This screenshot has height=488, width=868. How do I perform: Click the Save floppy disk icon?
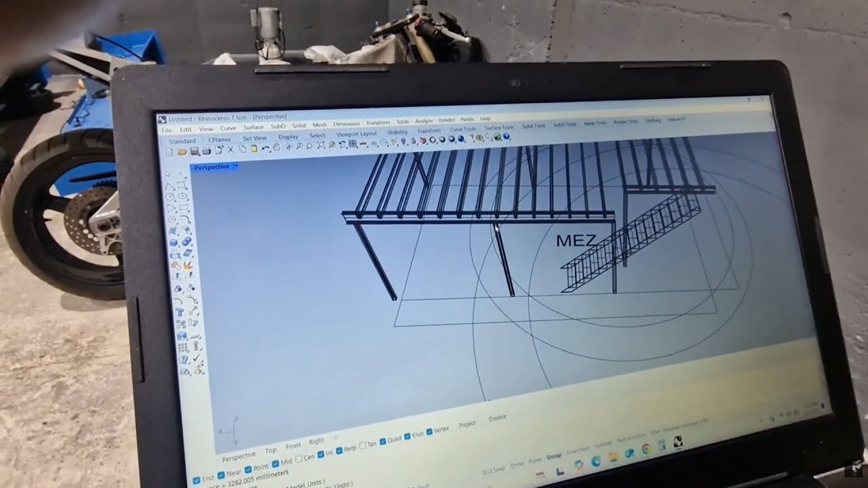pos(195,151)
